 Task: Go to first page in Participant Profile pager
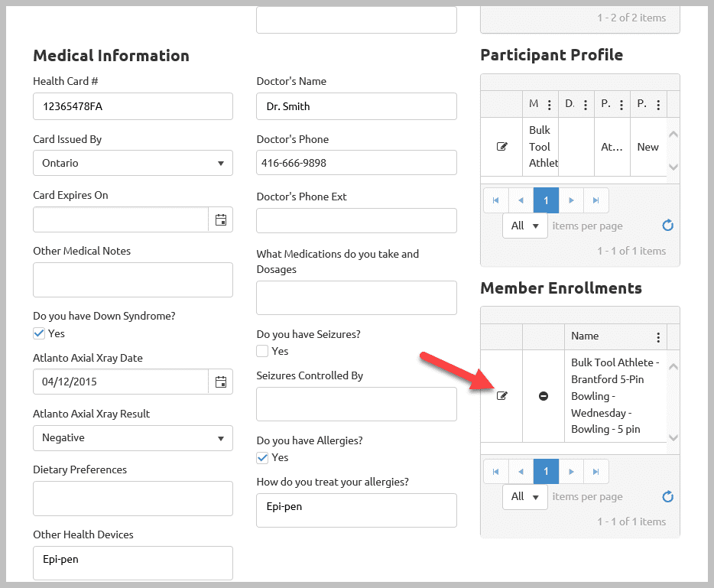(x=496, y=200)
